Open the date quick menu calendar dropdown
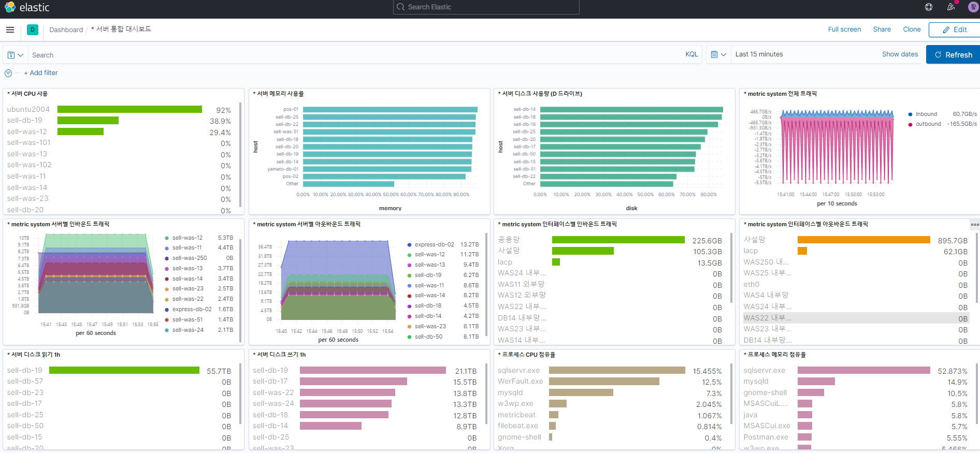This screenshot has height=453, width=980. click(x=718, y=54)
